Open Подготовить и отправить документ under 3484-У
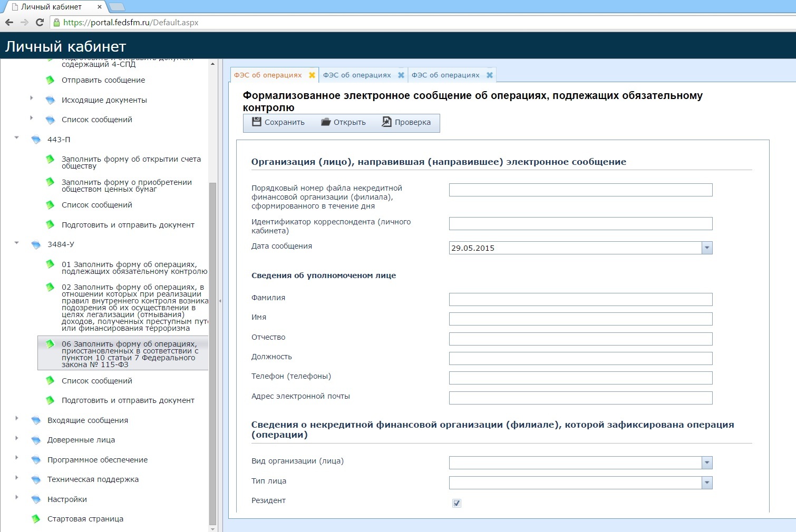The width and height of the screenshot is (796, 532). (x=128, y=400)
